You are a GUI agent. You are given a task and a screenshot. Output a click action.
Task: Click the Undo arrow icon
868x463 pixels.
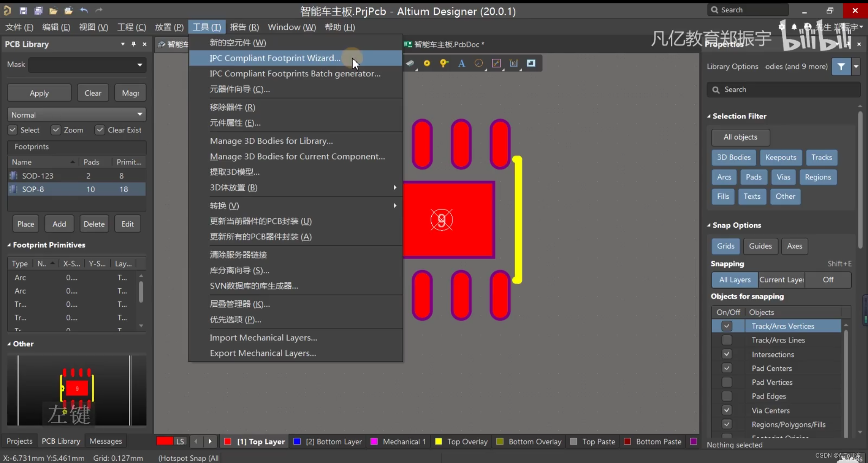pos(84,10)
